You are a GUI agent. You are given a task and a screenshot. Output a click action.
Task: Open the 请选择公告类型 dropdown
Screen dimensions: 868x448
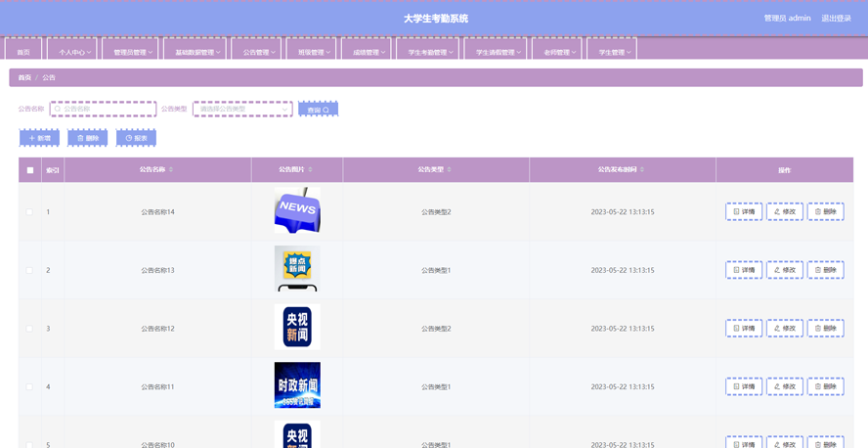[242, 110]
